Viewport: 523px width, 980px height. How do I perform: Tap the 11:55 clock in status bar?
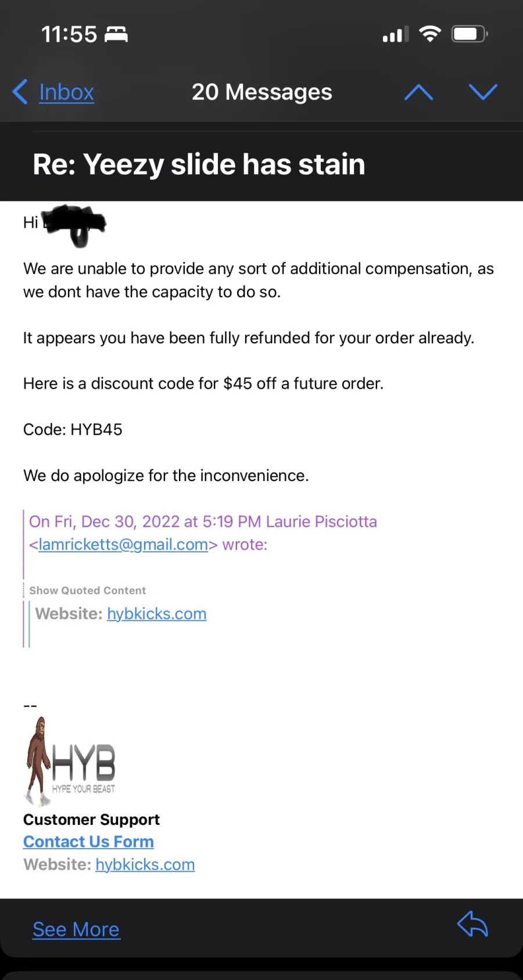point(69,34)
